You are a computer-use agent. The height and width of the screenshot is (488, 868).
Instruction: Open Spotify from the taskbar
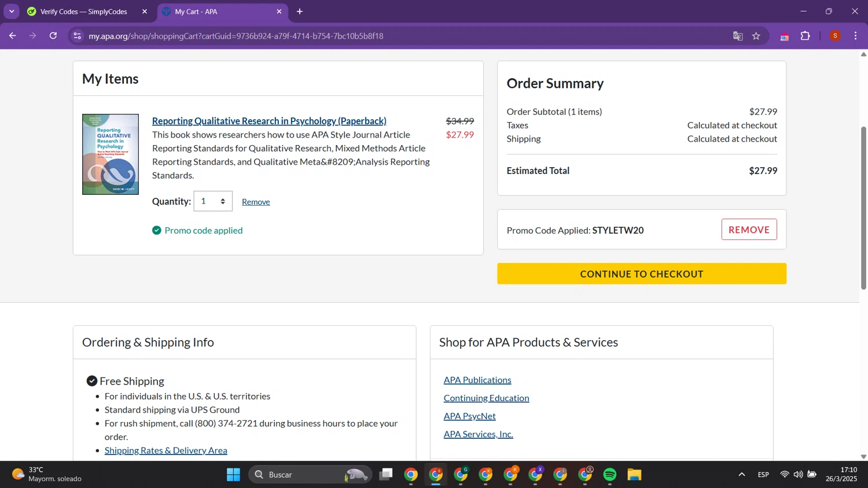(x=610, y=475)
